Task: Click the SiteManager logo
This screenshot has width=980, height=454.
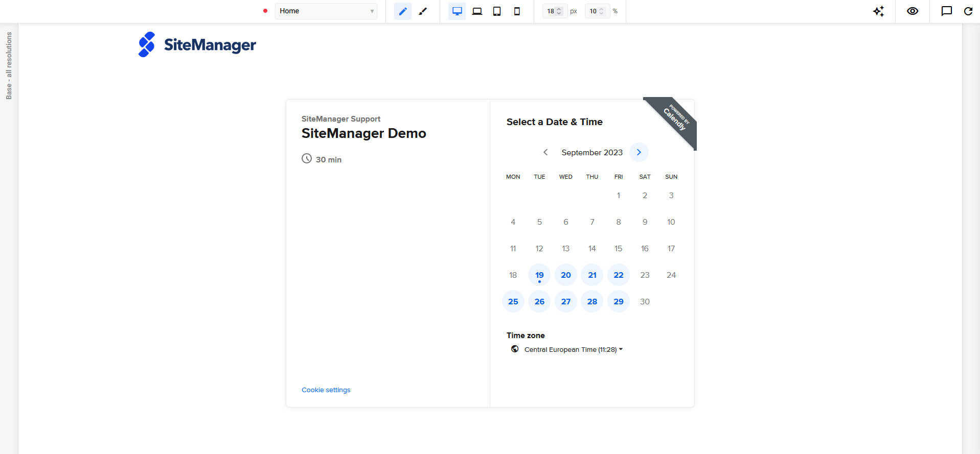Action: tap(197, 45)
